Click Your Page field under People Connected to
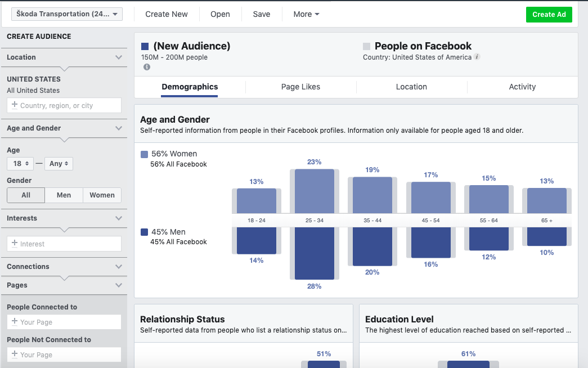Viewport: 588px width, 368px height. 64,322
